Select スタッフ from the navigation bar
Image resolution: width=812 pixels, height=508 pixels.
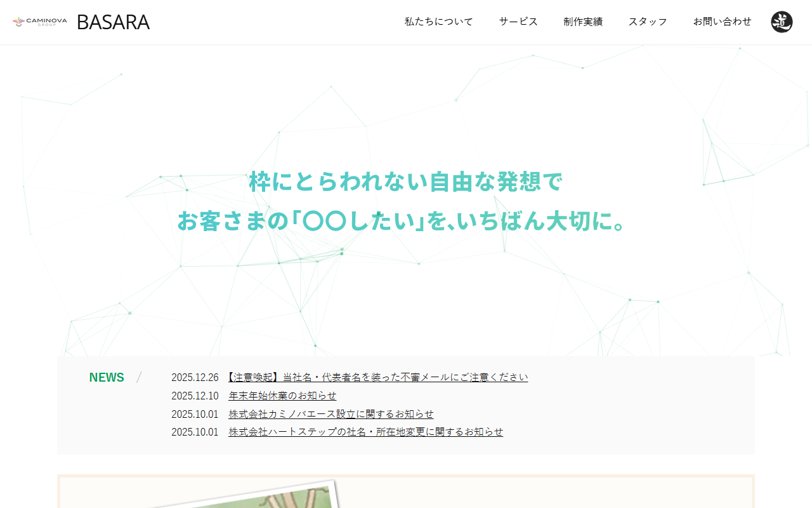[648, 22]
